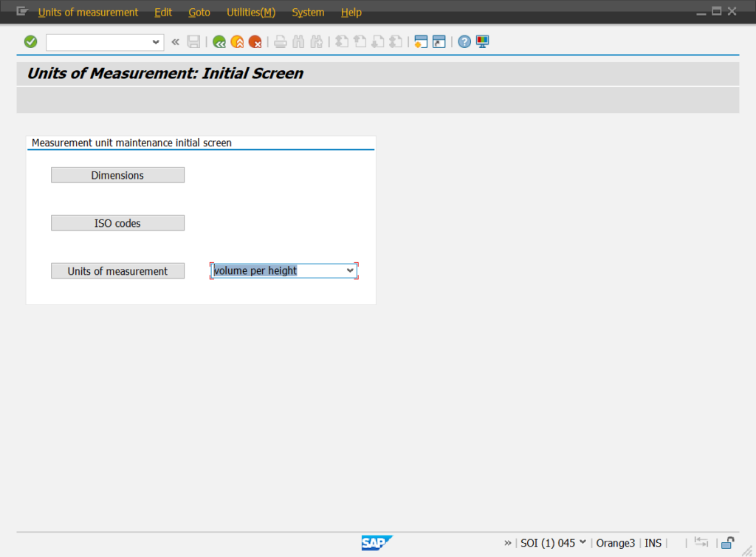Open Customize Local Layout monitor icon
This screenshot has height=557, width=756.
click(x=483, y=42)
